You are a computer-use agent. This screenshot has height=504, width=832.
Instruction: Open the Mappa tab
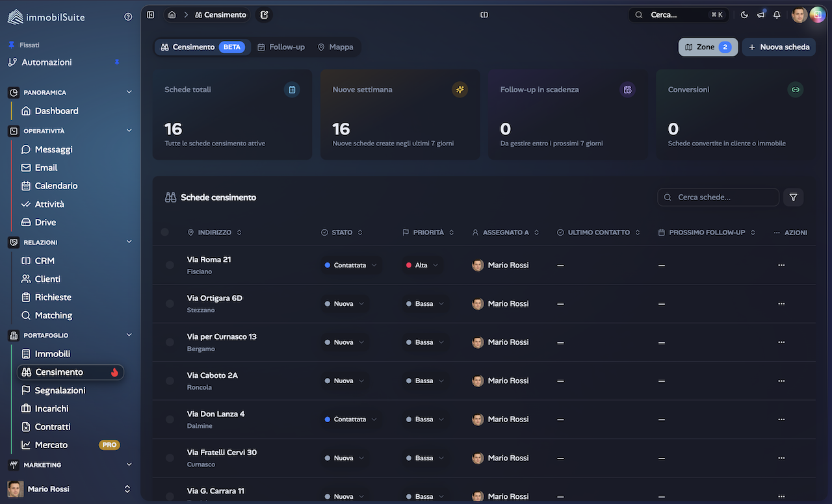pyautogui.click(x=335, y=47)
